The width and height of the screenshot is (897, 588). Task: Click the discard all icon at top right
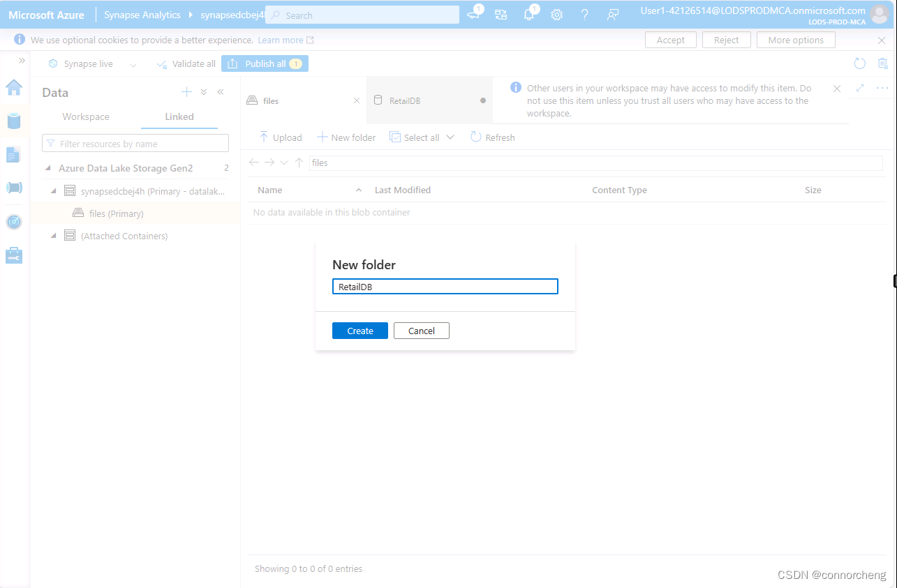pyautogui.click(x=883, y=63)
